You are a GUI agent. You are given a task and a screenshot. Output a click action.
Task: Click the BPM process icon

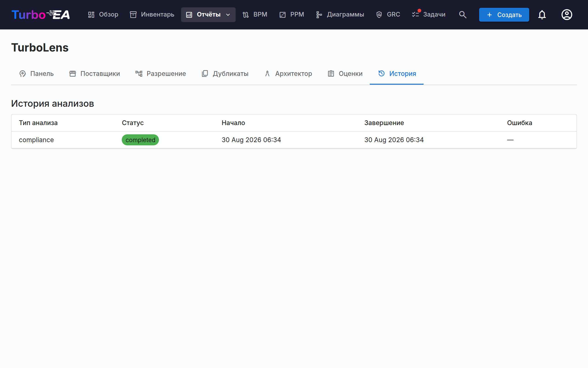click(x=246, y=14)
